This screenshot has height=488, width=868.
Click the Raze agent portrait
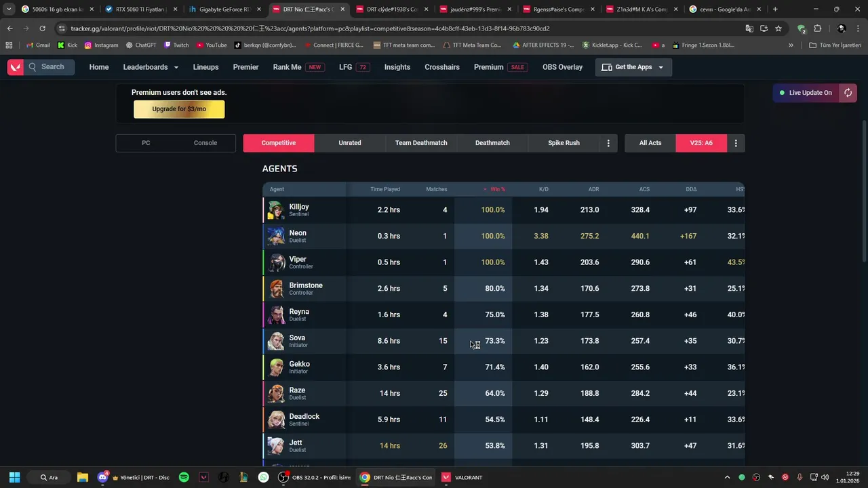coord(276,393)
